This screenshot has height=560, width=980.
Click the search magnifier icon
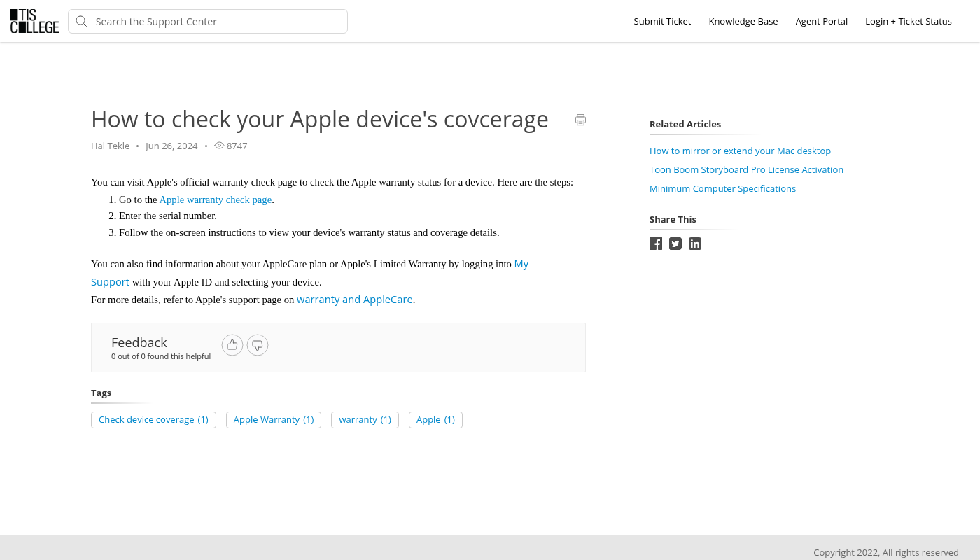[82, 22]
